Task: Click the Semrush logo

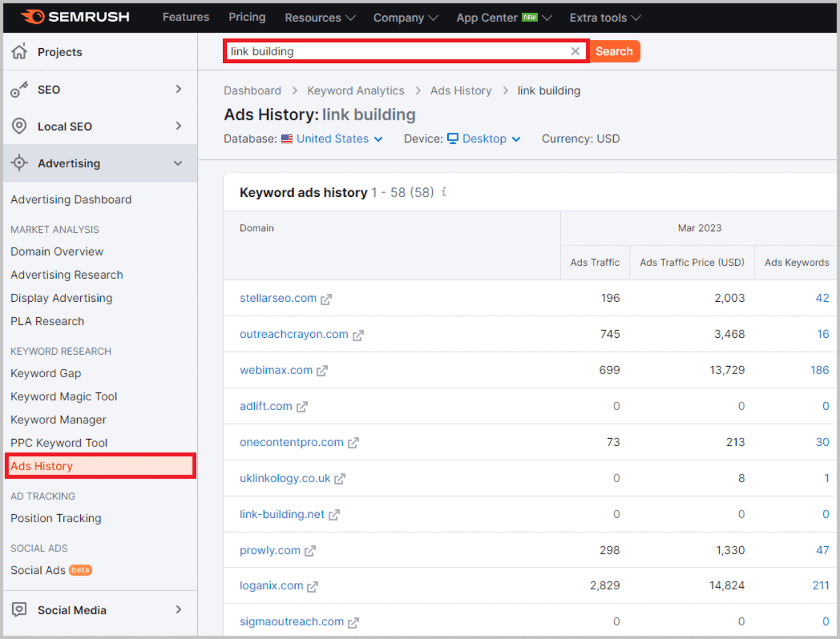Action: tap(75, 17)
